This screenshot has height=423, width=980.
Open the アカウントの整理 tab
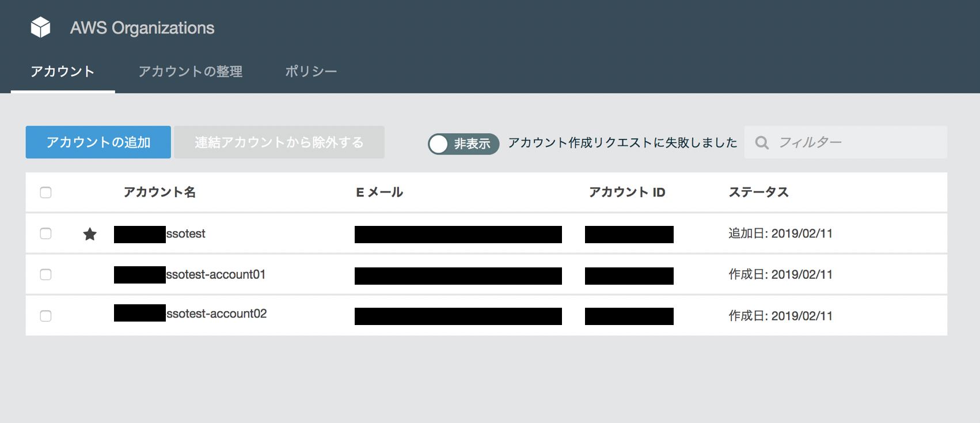click(190, 71)
